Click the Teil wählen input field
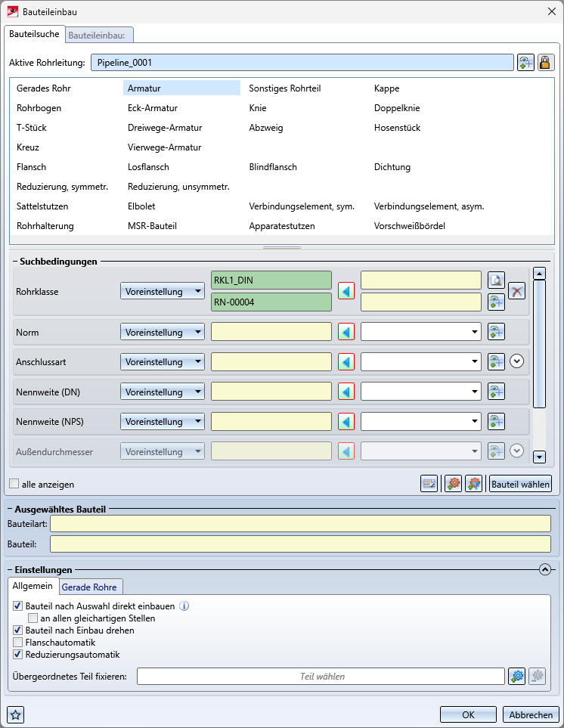This screenshot has width=564, height=728. 321,677
